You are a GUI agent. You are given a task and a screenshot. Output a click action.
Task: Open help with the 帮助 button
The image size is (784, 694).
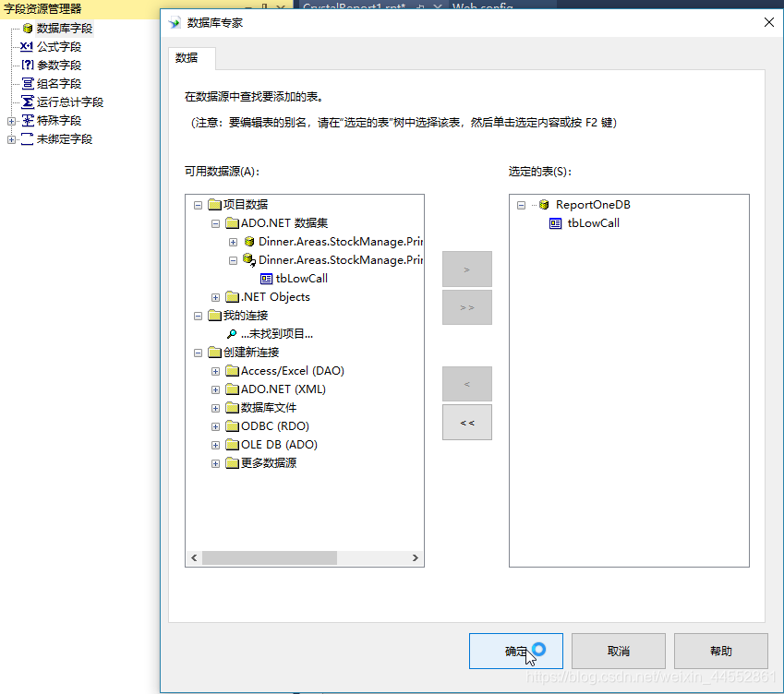pyautogui.click(x=721, y=651)
